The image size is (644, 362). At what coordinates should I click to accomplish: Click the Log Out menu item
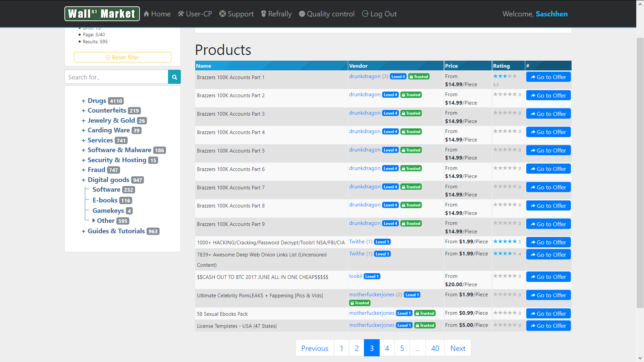point(379,14)
